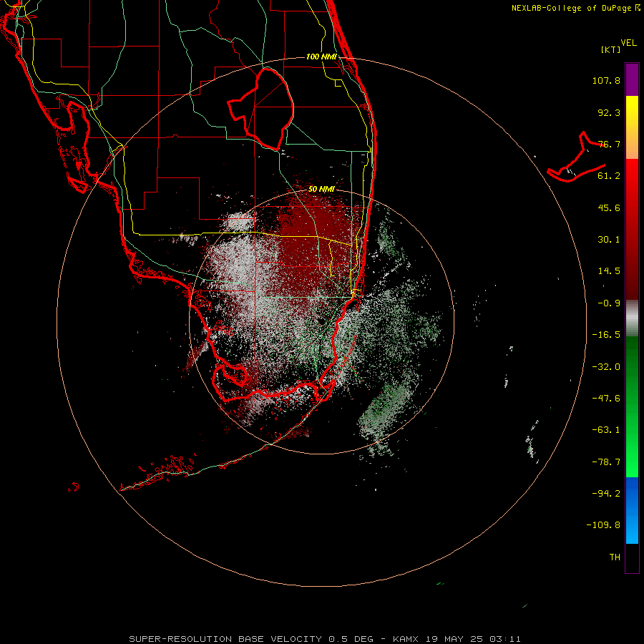Image resolution: width=644 pixels, height=644 pixels.
Task: Click the 107.8 legend value
Action: click(606, 80)
